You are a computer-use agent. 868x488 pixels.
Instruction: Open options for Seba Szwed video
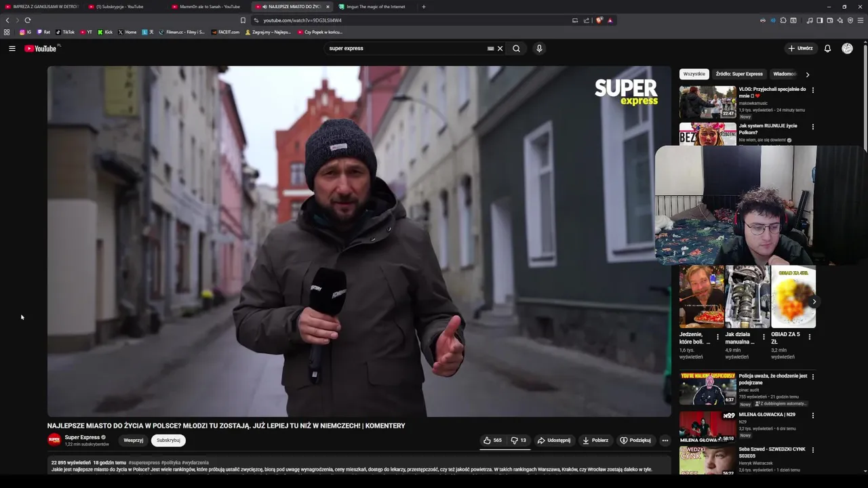tap(813, 450)
